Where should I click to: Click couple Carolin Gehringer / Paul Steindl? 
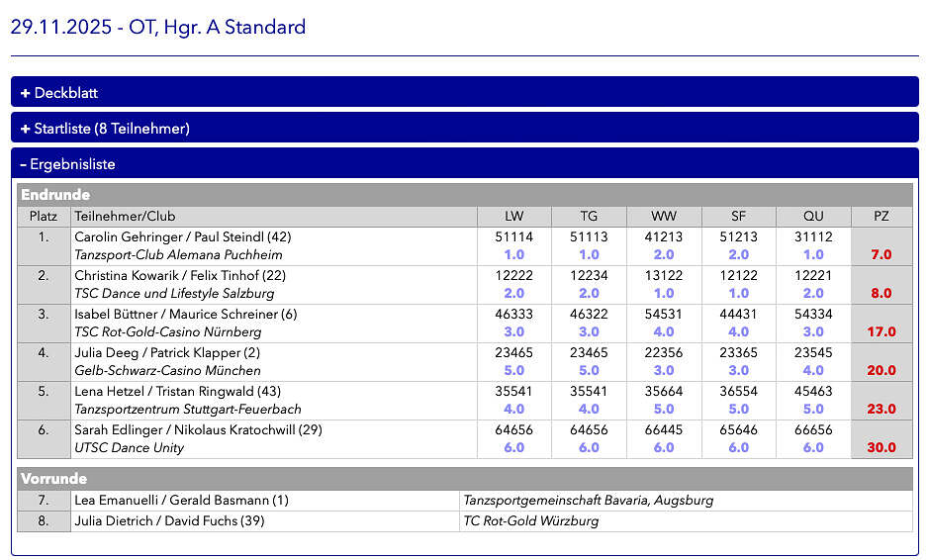182,237
